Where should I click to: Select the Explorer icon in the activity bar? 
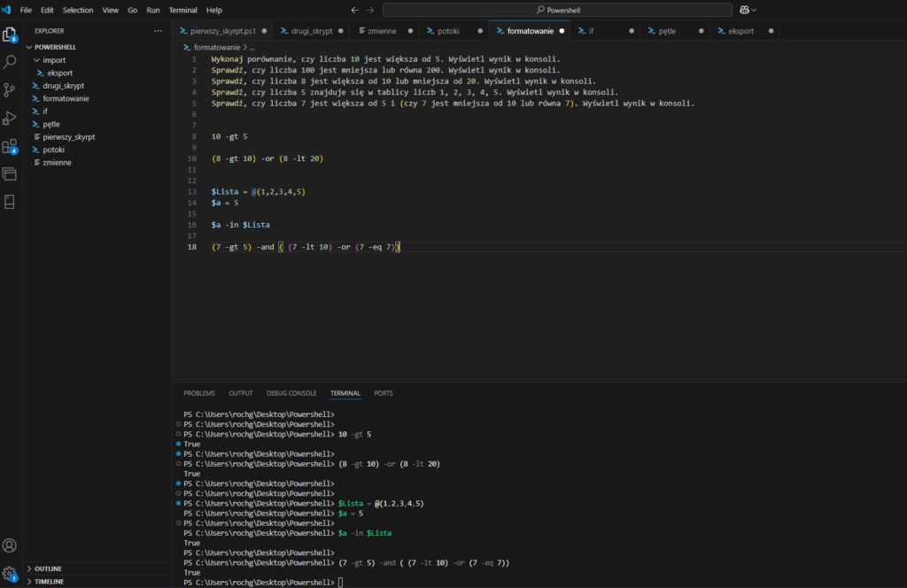point(10,35)
